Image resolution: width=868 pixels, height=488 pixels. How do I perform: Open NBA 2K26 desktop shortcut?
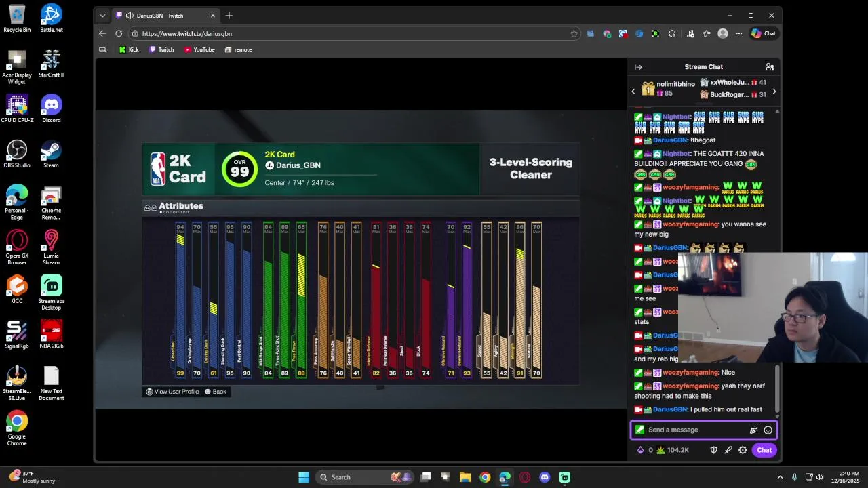click(x=51, y=334)
